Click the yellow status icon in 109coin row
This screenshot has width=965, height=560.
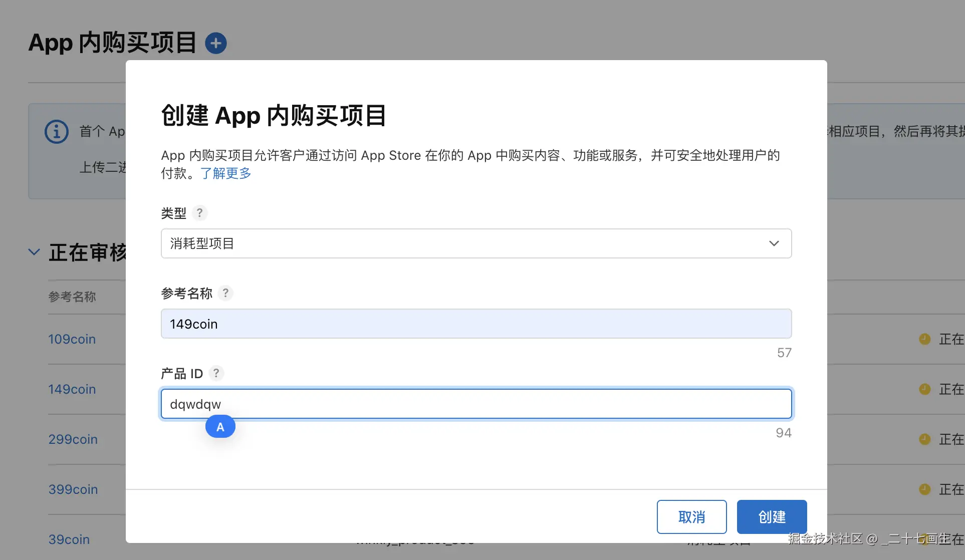(x=924, y=339)
